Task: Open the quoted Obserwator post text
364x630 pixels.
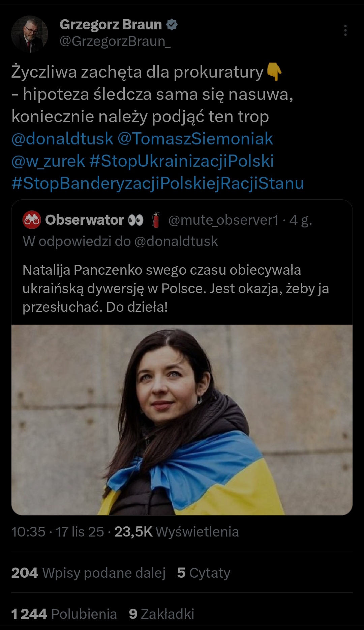Action: point(176,289)
